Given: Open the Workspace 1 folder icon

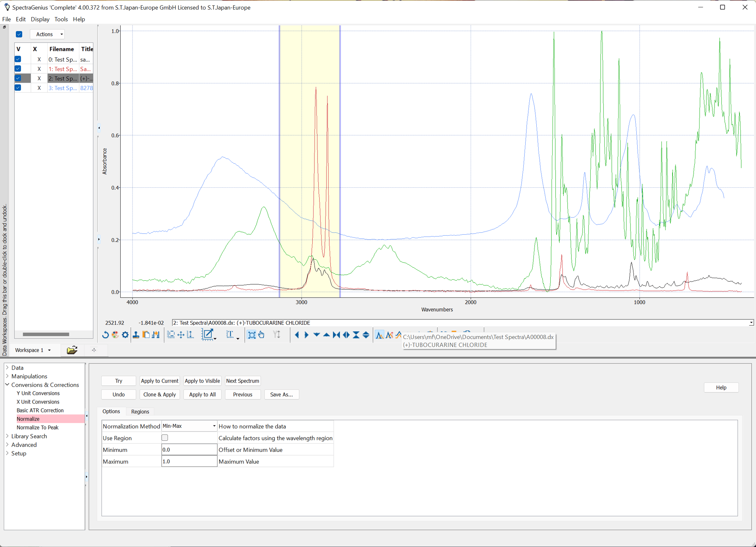Looking at the screenshot, I should (x=72, y=350).
